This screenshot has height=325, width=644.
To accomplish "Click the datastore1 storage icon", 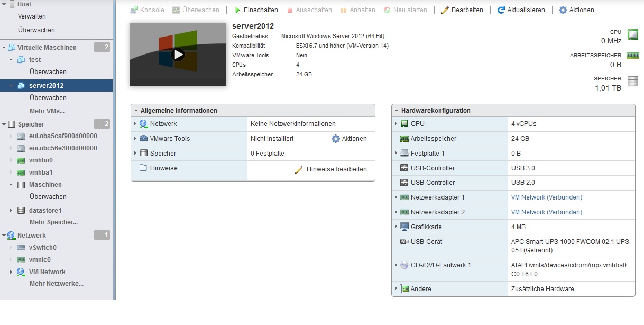I will tap(21, 211).
